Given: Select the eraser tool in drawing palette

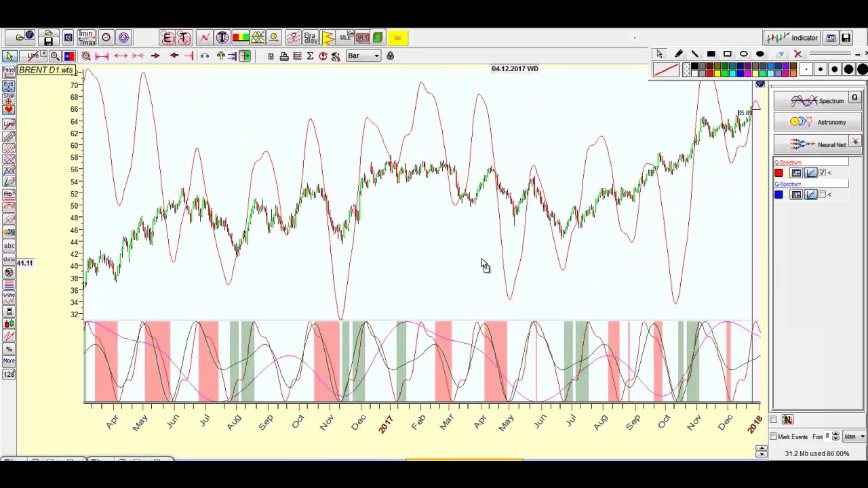Looking at the screenshot, I should [780, 54].
